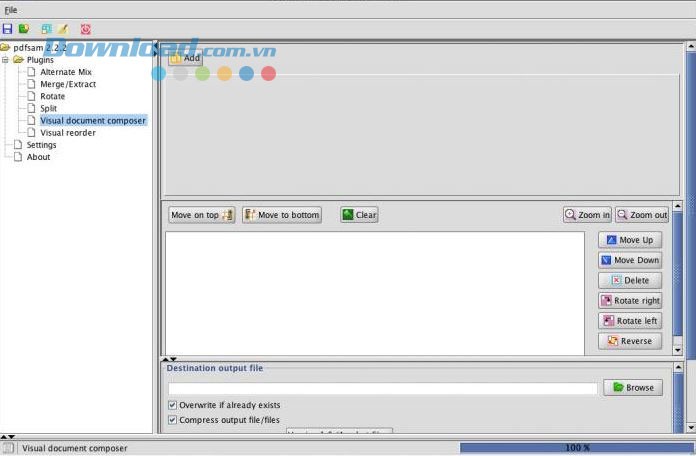Click the yellow note pencil toolbar icon

tap(63, 29)
